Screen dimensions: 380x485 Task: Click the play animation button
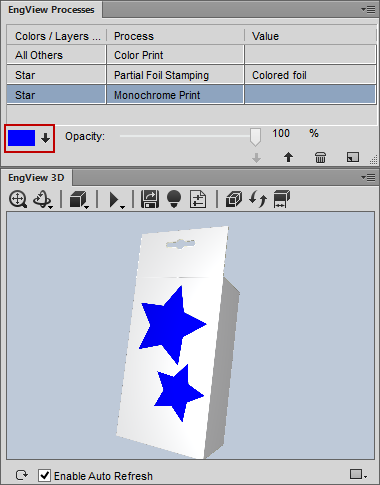tap(116, 200)
